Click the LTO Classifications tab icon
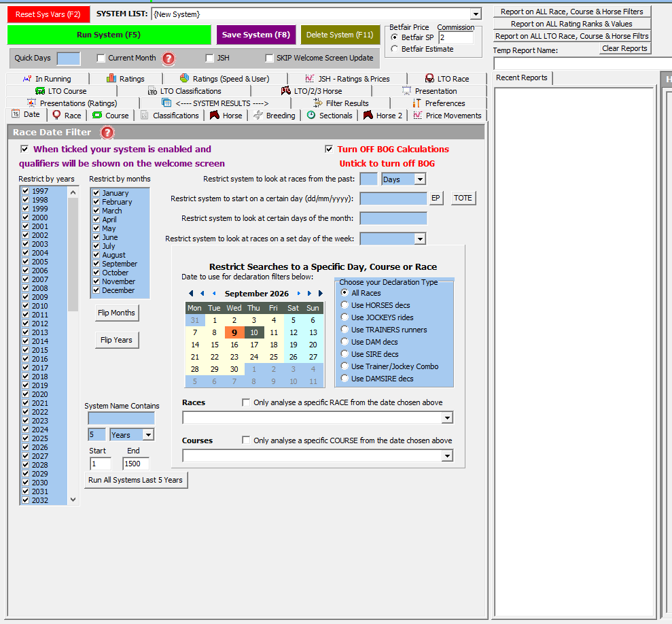The image size is (672, 624). coord(152,91)
